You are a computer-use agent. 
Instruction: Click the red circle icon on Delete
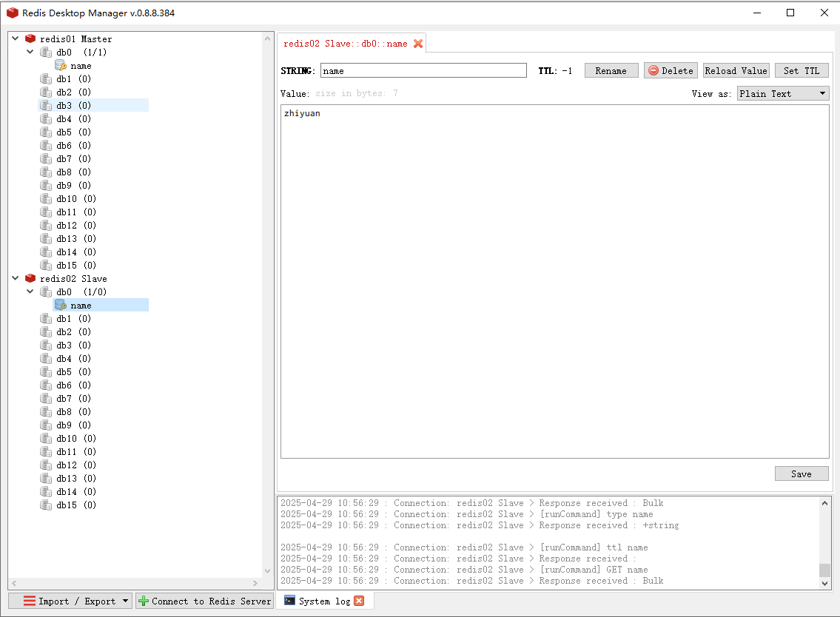[653, 71]
